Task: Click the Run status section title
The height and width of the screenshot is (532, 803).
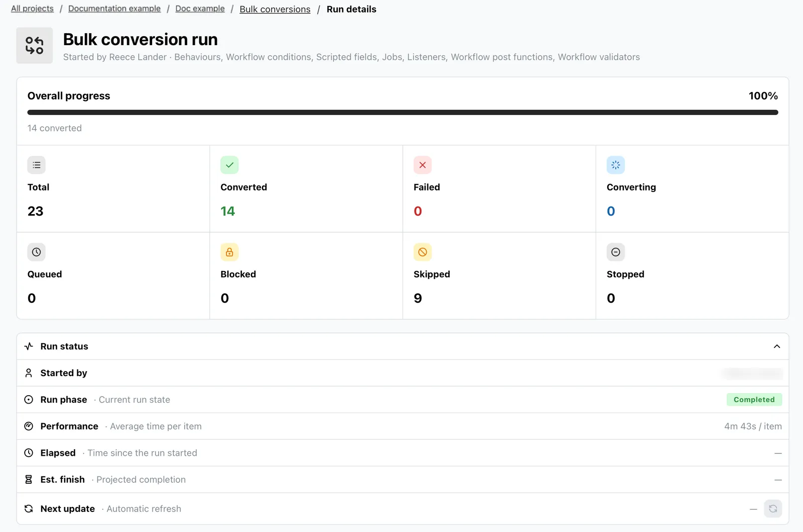Action: coord(64,346)
